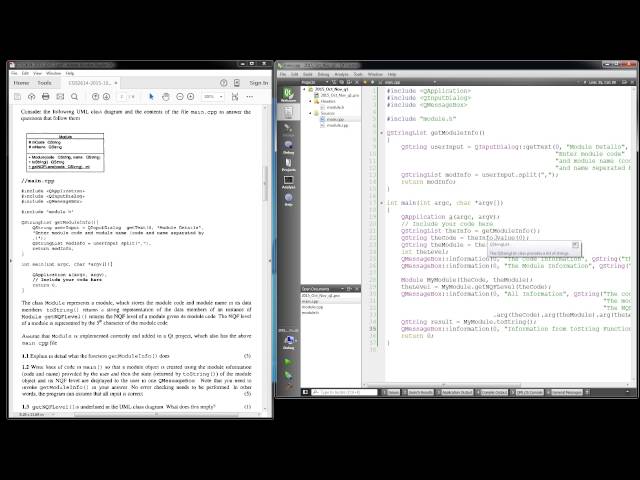The image size is (640, 480).
Task: Click the mobile link icon beside Sign In
Action: [x=237, y=83]
